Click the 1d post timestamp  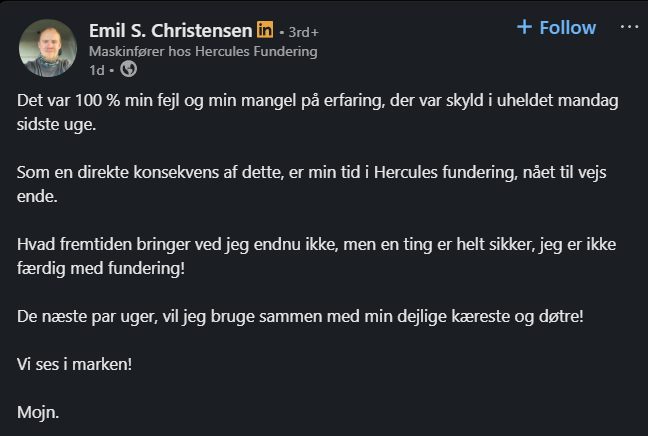97,70
